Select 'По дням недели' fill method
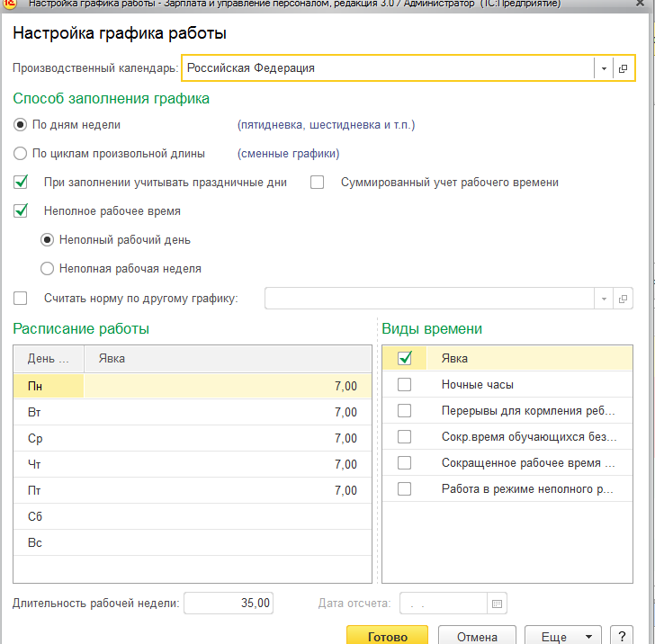Screen dimensions: 655x644 [x=20, y=124]
